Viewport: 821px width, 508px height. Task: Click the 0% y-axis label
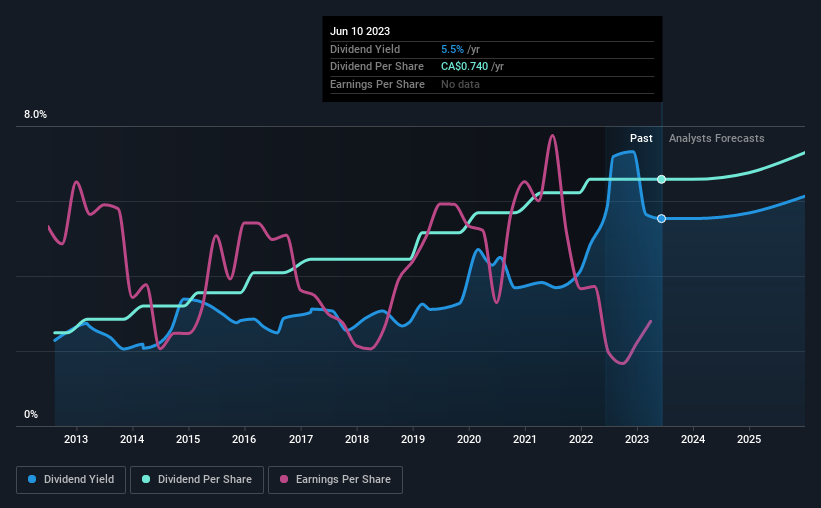[x=31, y=414]
